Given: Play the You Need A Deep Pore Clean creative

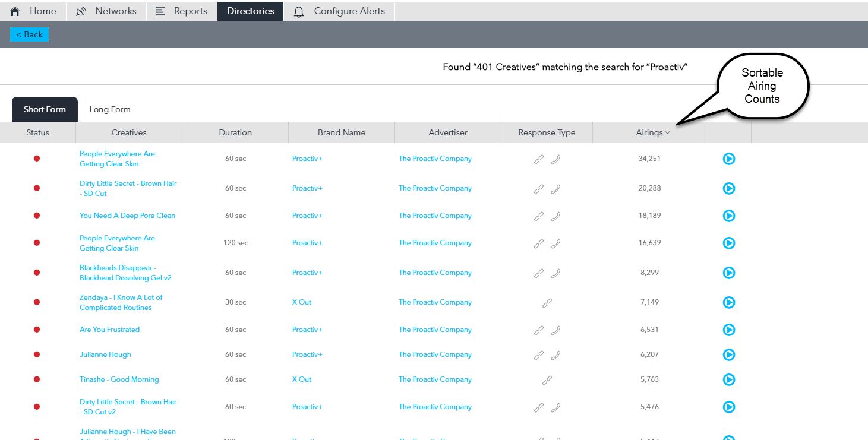Looking at the screenshot, I should 729,216.
